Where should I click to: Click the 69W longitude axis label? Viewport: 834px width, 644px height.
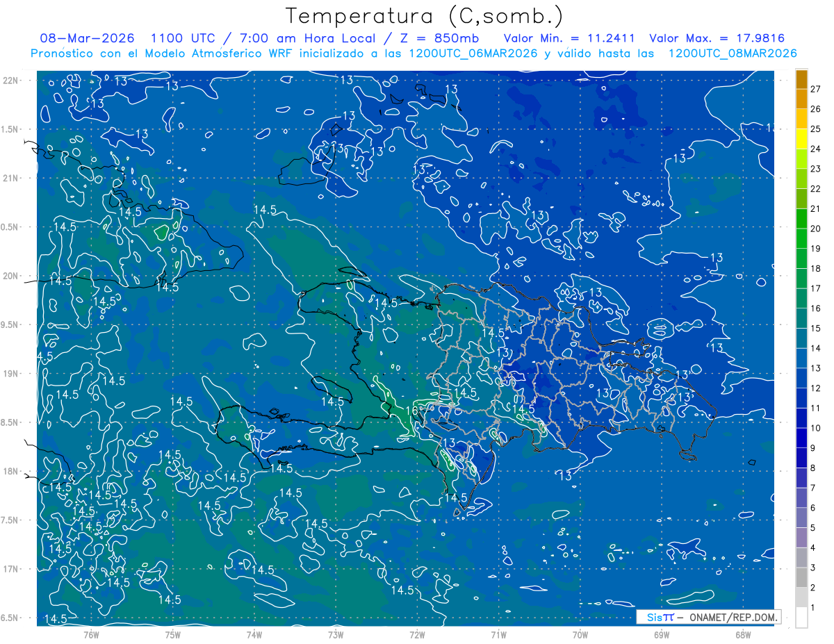(661, 635)
